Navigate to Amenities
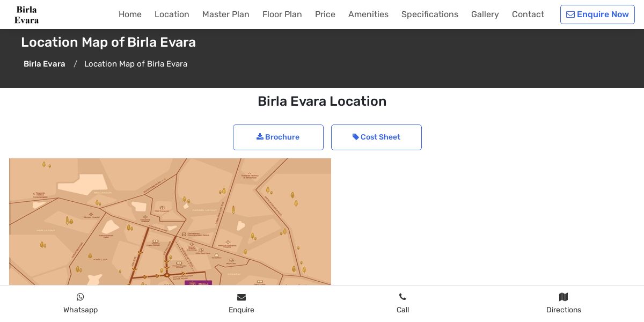The image size is (644, 322). (x=368, y=14)
